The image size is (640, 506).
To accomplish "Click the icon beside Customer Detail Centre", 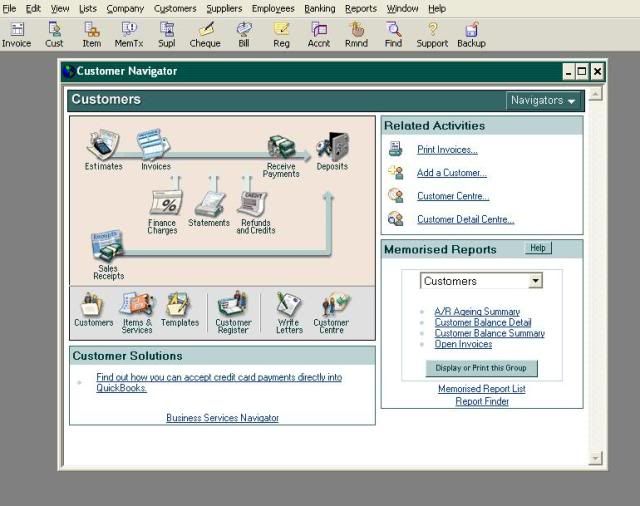I will 396,219.
